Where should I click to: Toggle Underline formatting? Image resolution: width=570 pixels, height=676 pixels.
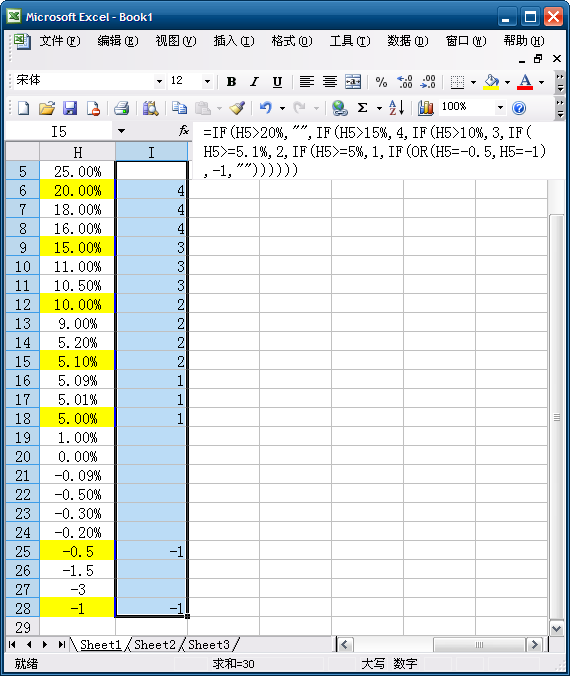point(277,81)
